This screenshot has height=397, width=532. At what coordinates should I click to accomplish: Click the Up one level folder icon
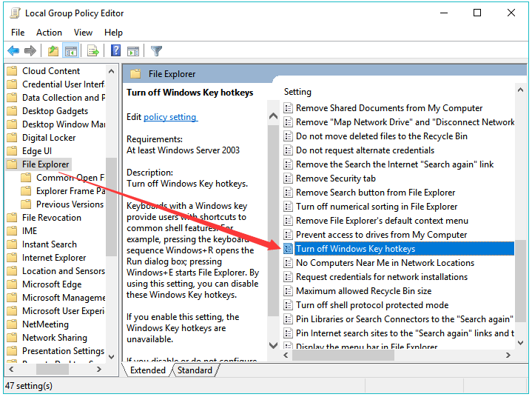pyautogui.click(x=53, y=51)
